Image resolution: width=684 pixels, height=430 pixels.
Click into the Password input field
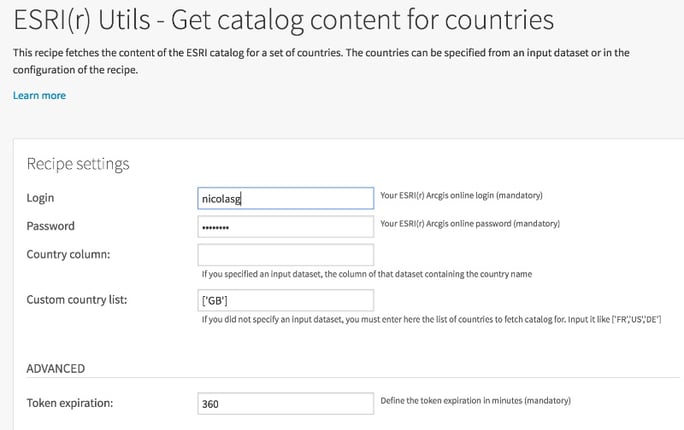pos(286,227)
